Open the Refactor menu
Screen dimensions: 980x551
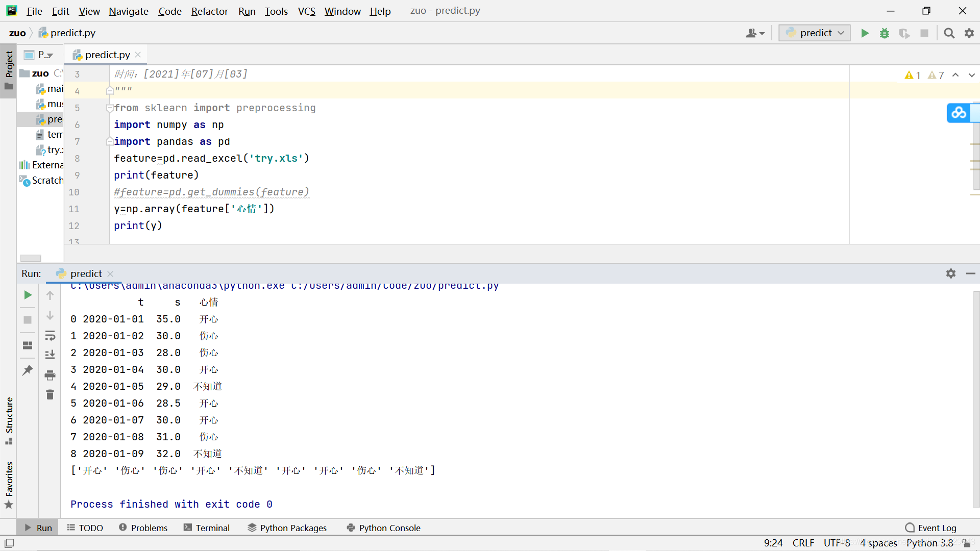[x=209, y=11]
